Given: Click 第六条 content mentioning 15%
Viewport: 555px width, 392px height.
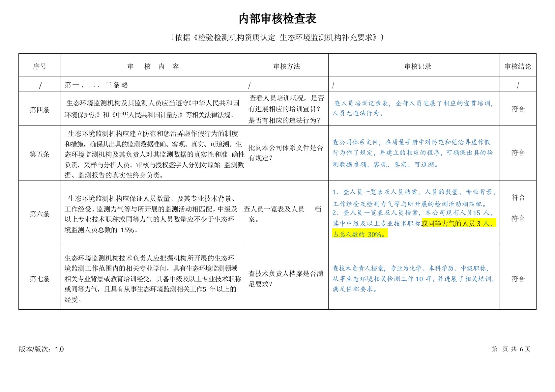Looking at the screenshot, I should 151,214.
